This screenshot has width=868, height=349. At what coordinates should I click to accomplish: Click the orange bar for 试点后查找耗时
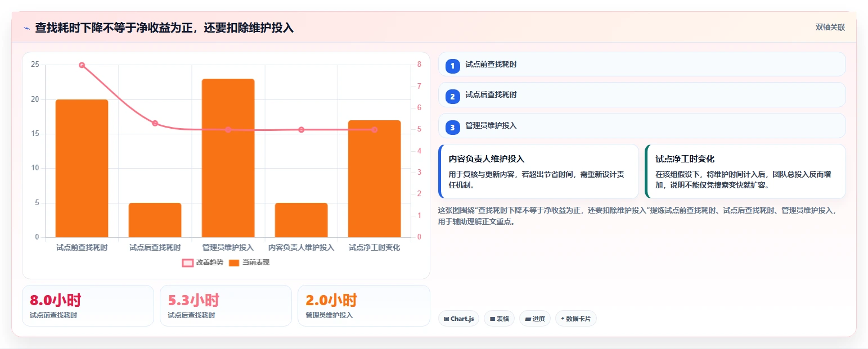pyautogui.click(x=155, y=220)
